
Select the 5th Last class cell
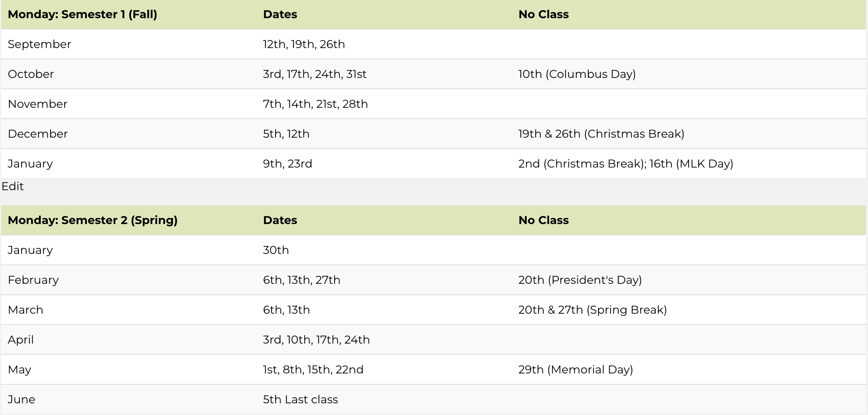pos(300,400)
